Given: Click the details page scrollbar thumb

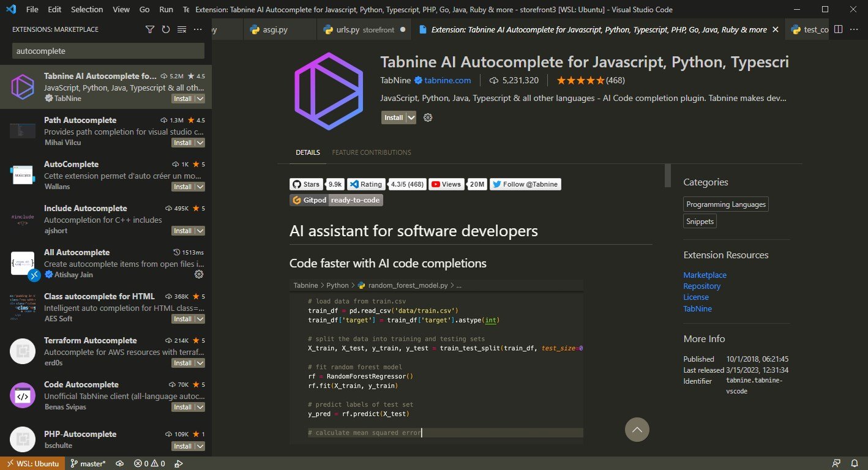Looking at the screenshot, I should tap(668, 176).
